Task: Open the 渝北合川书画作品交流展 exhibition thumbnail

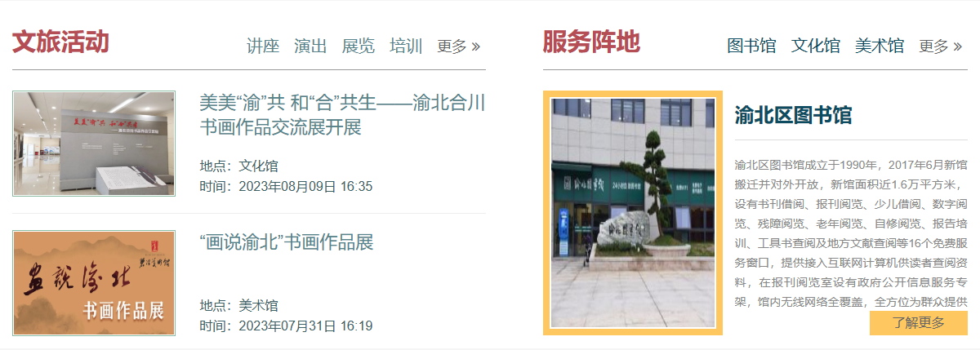Action: click(94, 144)
